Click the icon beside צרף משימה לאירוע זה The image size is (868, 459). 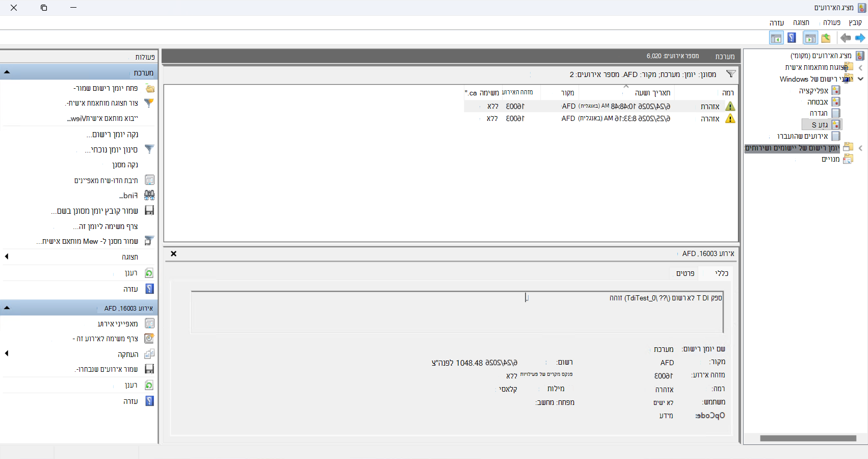tap(149, 338)
